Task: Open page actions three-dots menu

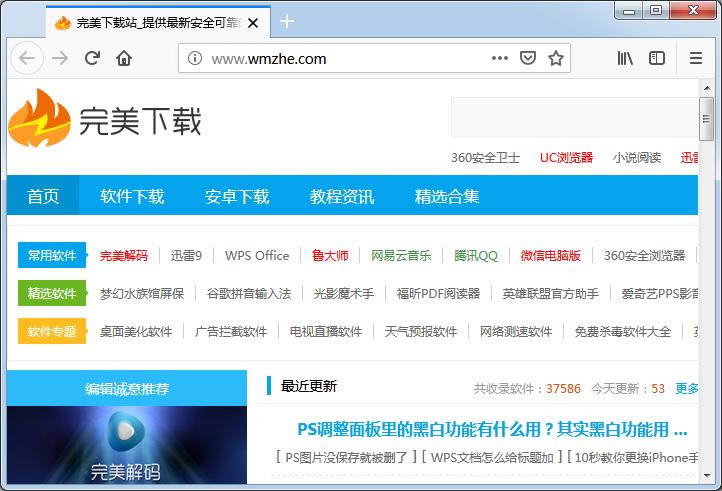Action: (x=500, y=58)
